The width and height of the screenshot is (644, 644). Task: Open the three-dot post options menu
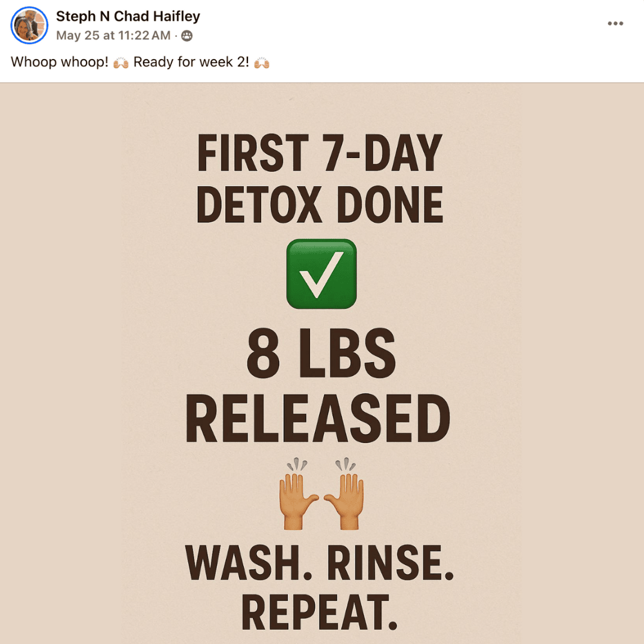tap(615, 24)
